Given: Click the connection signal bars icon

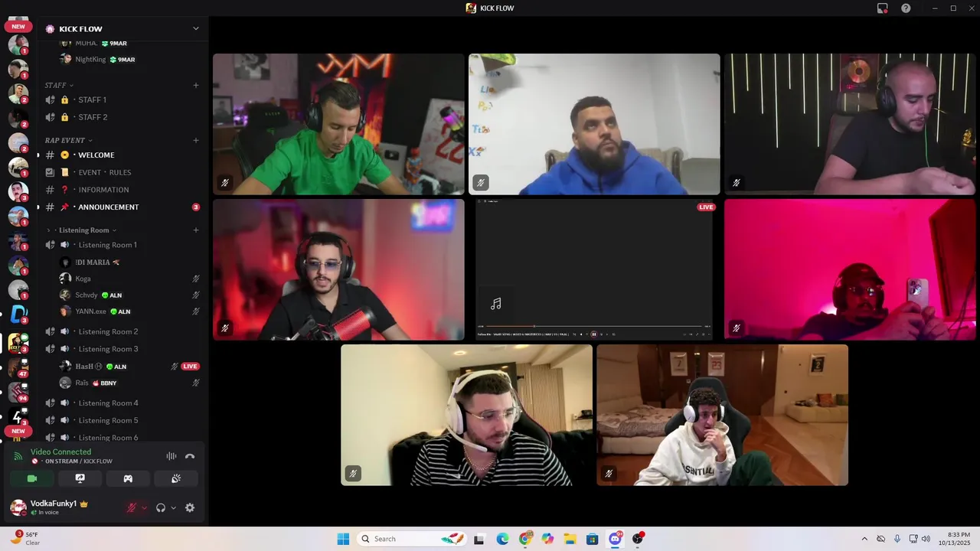Looking at the screenshot, I should coord(18,456).
